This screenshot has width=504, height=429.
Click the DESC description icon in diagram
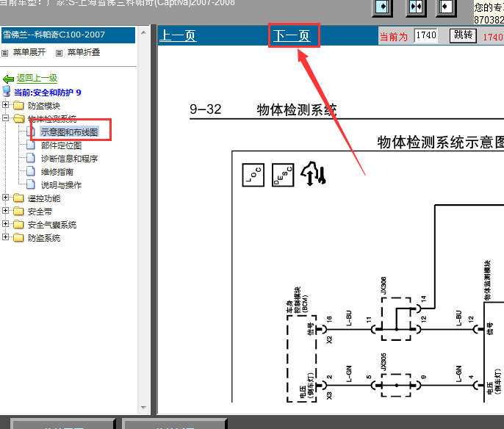click(283, 175)
